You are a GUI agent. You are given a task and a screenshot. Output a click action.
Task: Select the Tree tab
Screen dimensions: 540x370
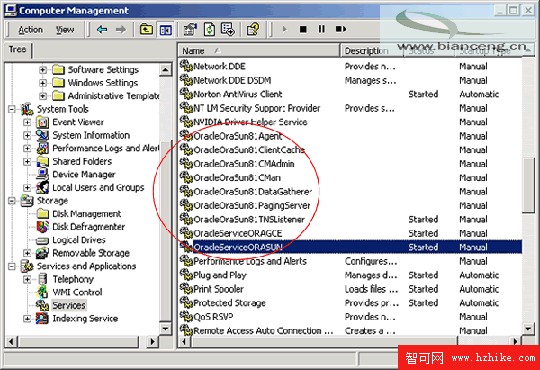17,50
